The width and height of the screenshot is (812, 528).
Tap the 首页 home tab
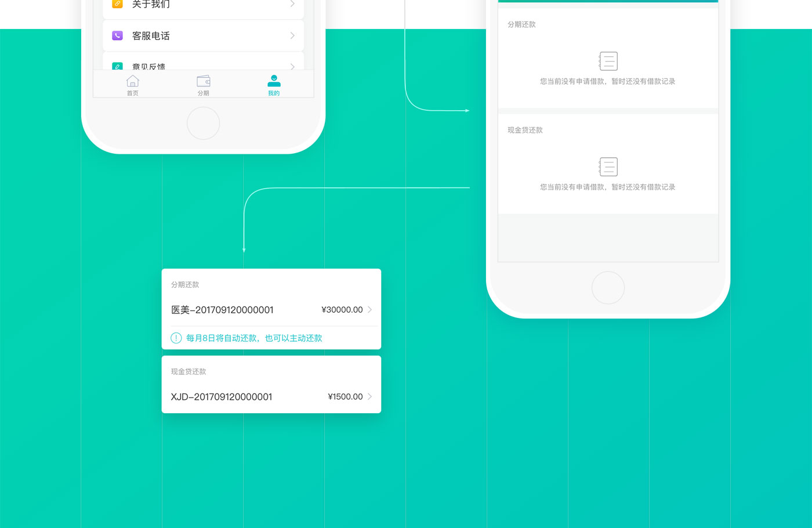click(x=133, y=84)
